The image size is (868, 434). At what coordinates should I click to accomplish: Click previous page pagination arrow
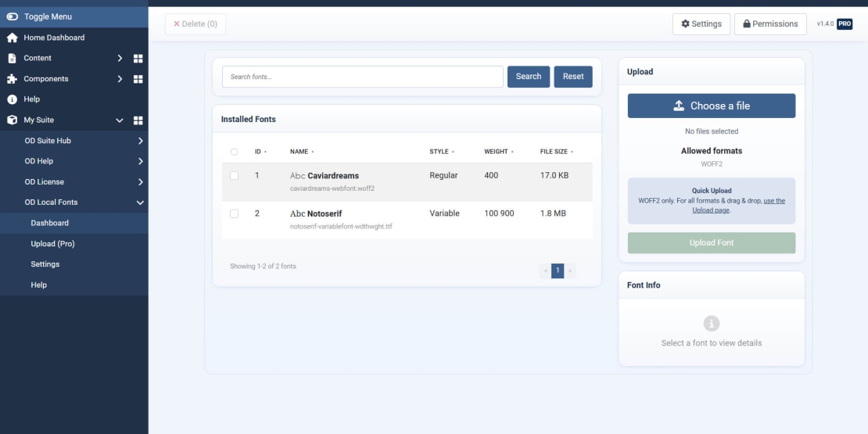tap(545, 271)
